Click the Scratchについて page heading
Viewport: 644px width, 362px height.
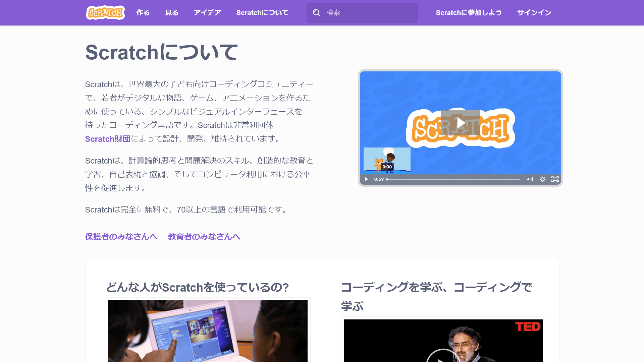click(162, 52)
